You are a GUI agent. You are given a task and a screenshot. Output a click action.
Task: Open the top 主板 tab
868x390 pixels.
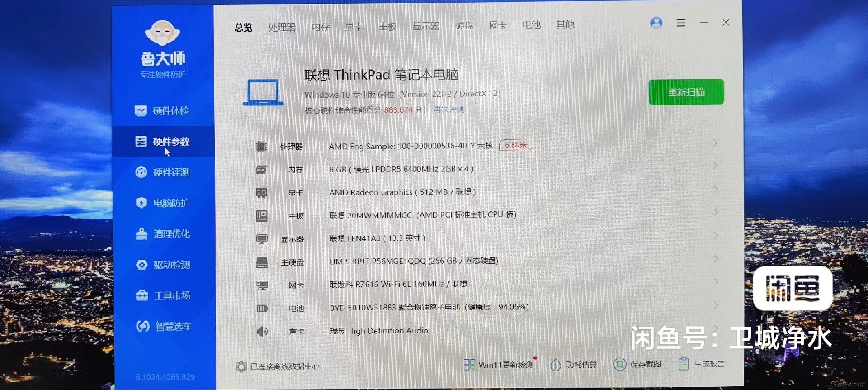[387, 26]
